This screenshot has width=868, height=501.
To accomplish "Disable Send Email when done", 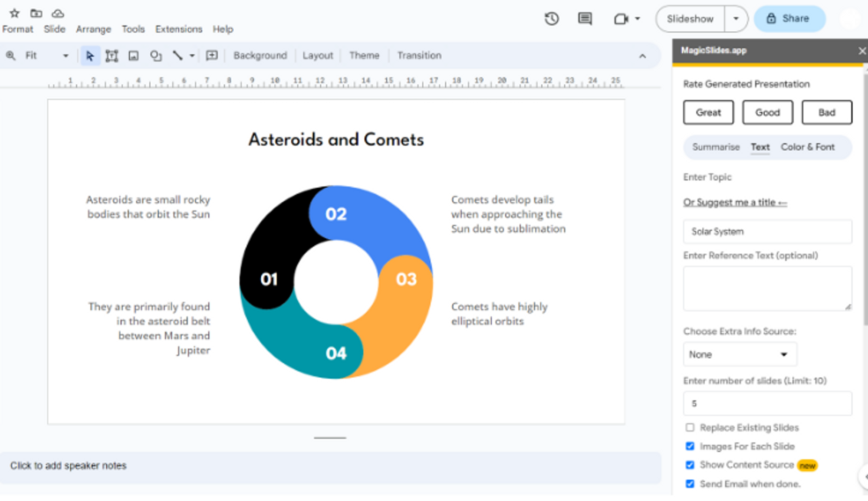I will (690, 483).
